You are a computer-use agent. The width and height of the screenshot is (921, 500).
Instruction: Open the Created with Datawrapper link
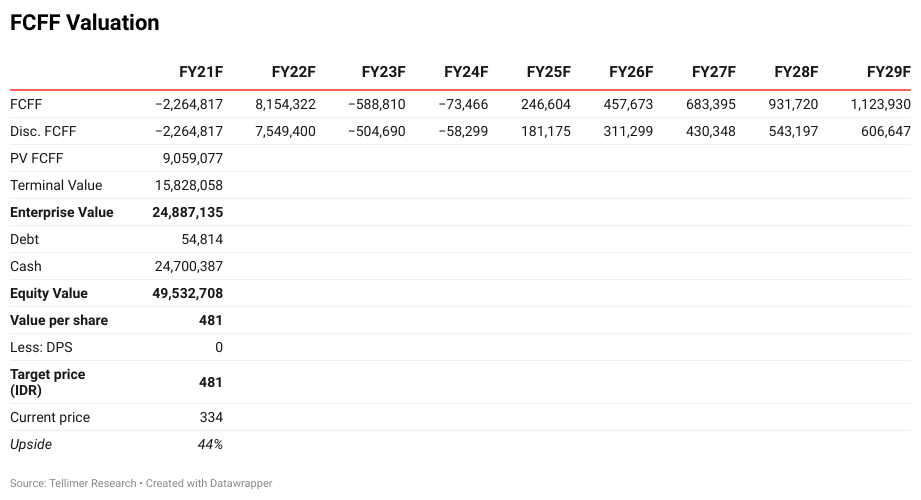click(x=209, y=484)
